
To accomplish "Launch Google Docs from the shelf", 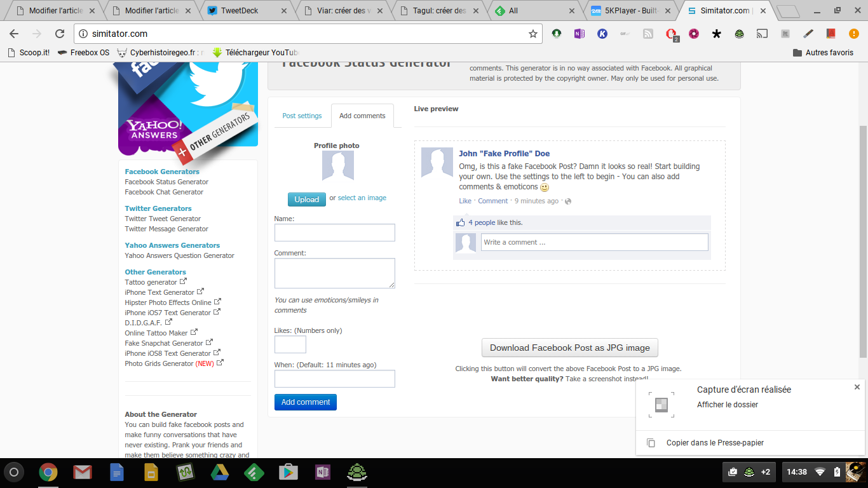I will pos(116,472).
